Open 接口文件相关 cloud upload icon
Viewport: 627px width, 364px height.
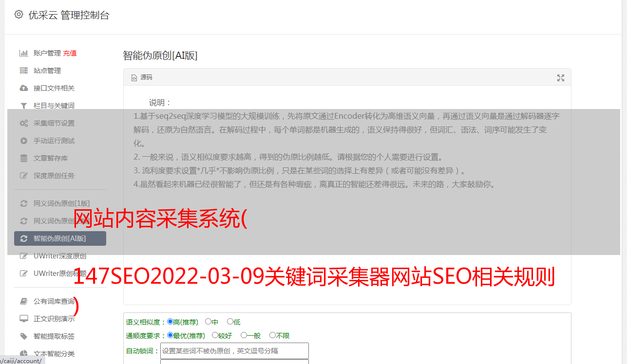(x=23, y=88)
